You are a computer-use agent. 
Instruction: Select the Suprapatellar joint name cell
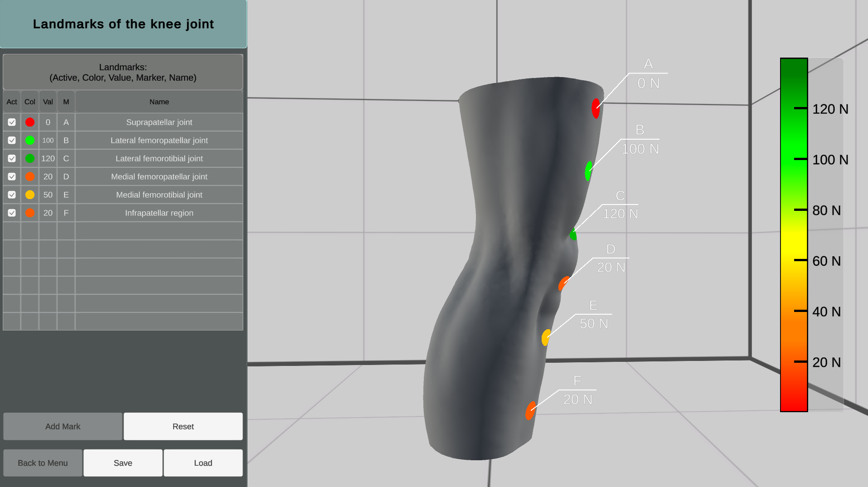[159, 122]
